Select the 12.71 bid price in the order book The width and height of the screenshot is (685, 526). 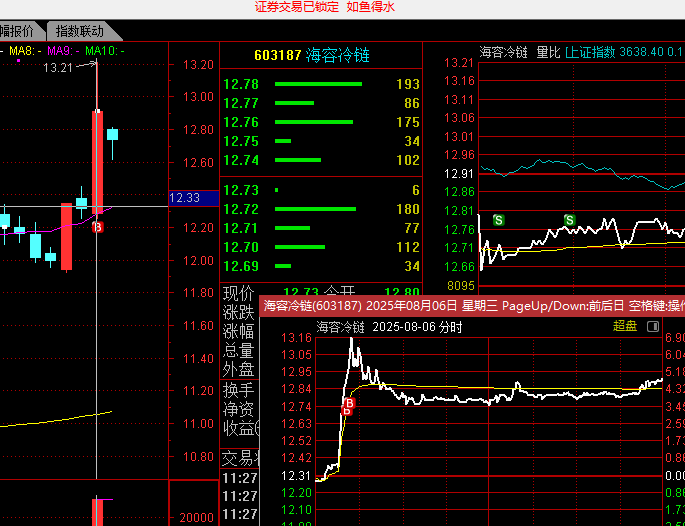[x=241, y=228]
